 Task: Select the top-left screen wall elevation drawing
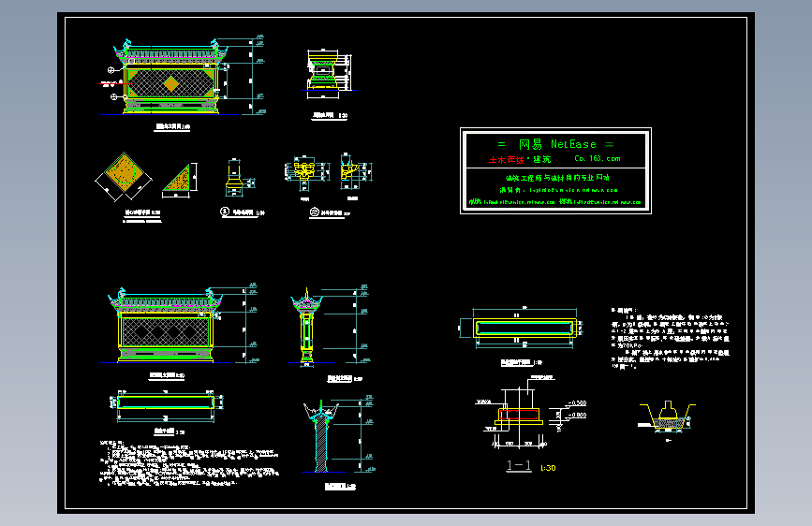[170, 77]
